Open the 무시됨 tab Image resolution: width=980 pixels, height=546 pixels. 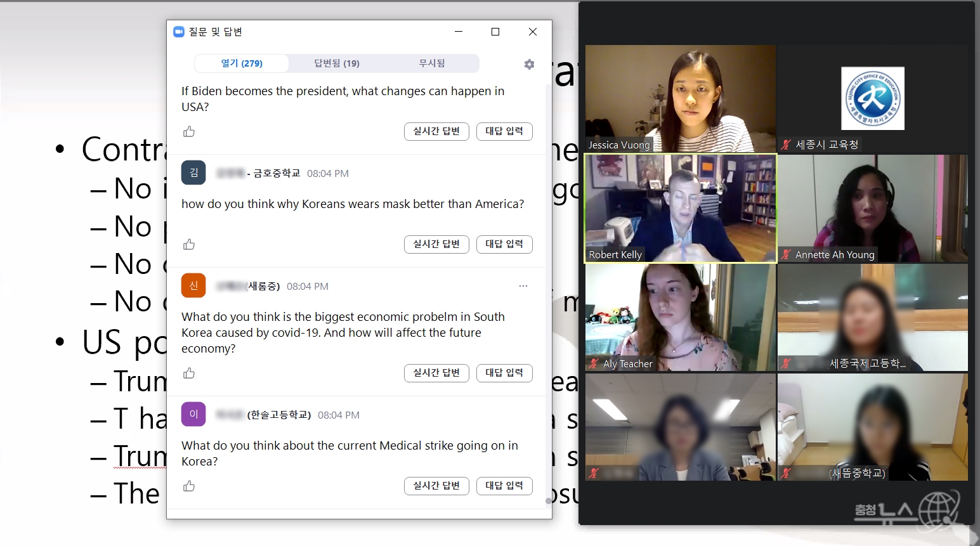click(431, 63)
